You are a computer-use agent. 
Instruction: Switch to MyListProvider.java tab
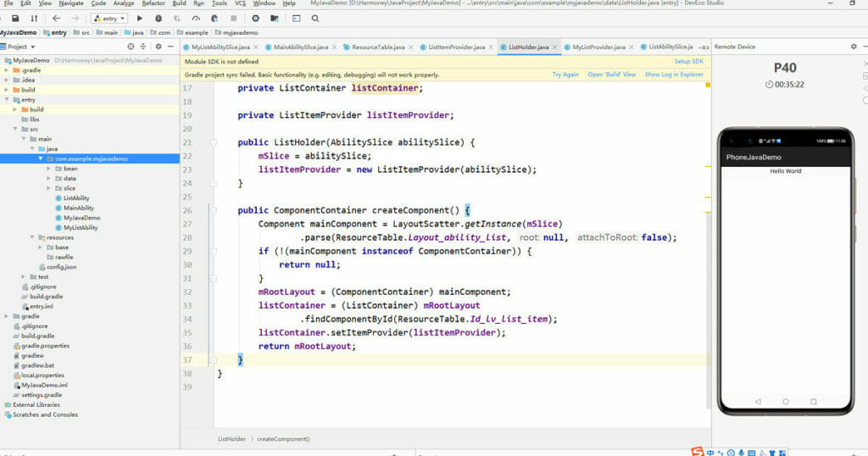tap(598, 47)
